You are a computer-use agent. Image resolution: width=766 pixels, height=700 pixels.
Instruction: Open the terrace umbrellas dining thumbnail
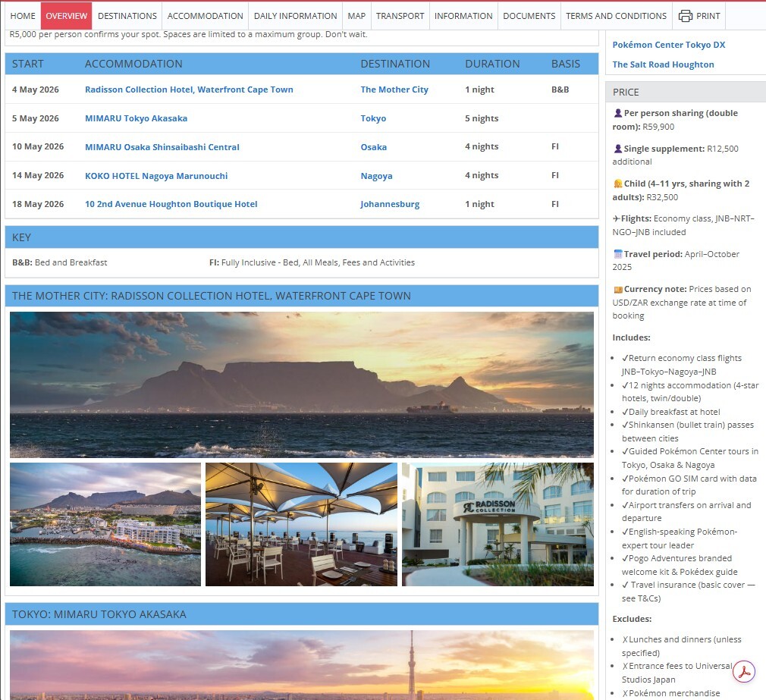[x=301, y=525]
